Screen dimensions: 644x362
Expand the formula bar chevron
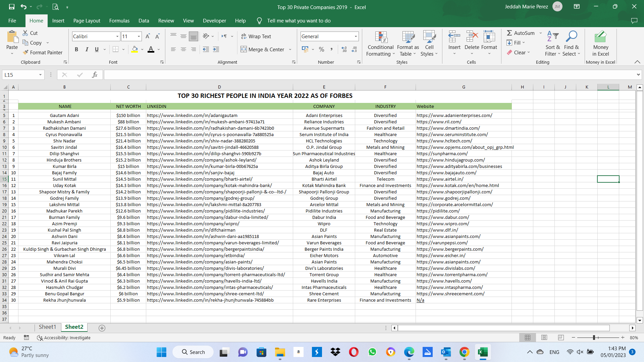coord(638,75)
